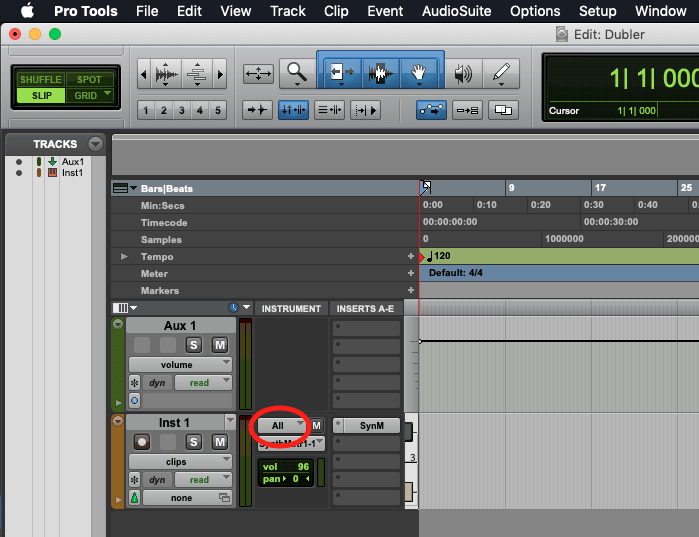Screen dimensions: 699x537
Task: Mute the Aux 1 track
Action: 220,345
